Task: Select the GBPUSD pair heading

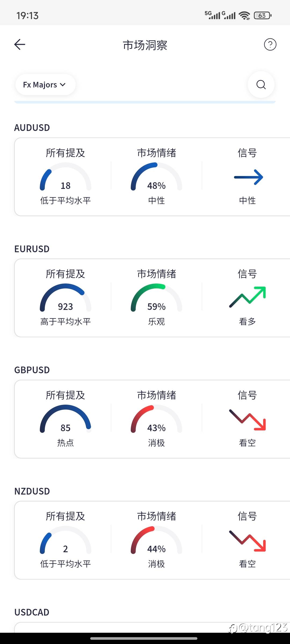Action: [32, 370]
